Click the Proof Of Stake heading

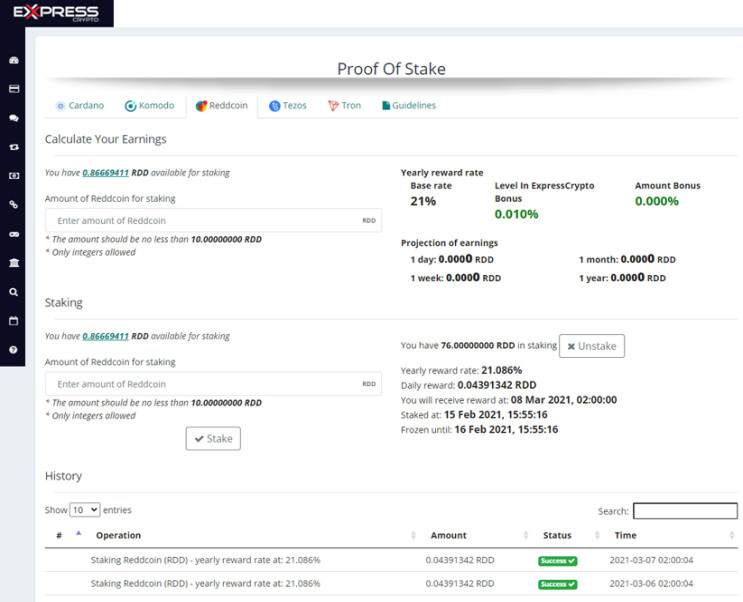[x=391, y=69]
